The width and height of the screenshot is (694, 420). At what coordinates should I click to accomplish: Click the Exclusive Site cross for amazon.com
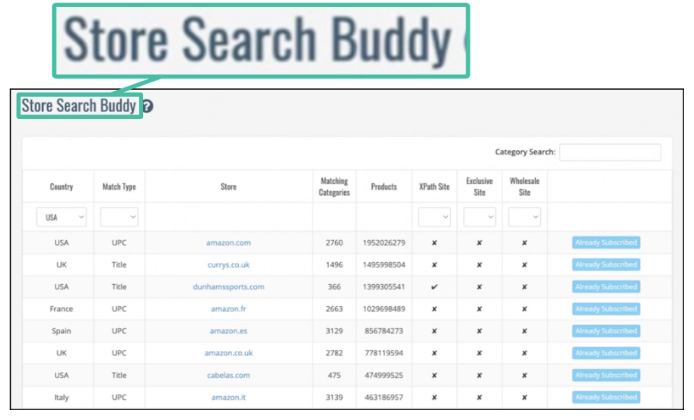point(479,243)
